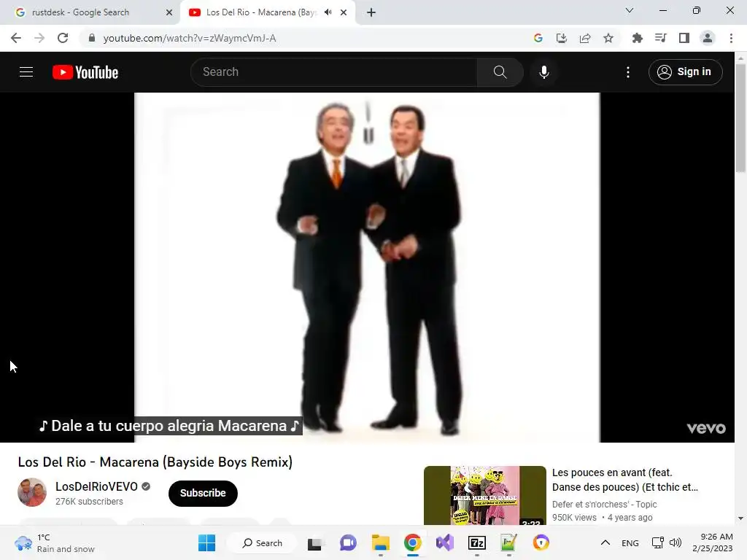Expand the tab search chevron
Viewport: 747px width, 560px height.
point(630,10)
